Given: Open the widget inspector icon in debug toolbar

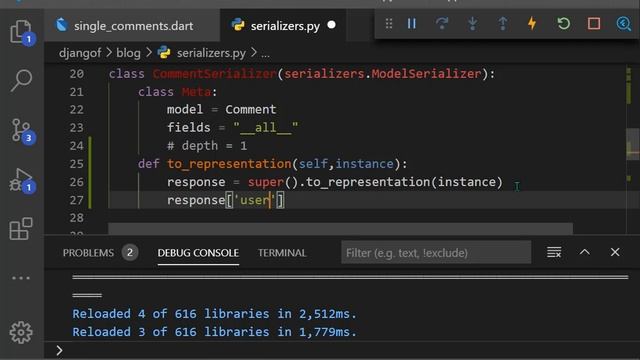Looking at the screenshot, I should 624,24.
